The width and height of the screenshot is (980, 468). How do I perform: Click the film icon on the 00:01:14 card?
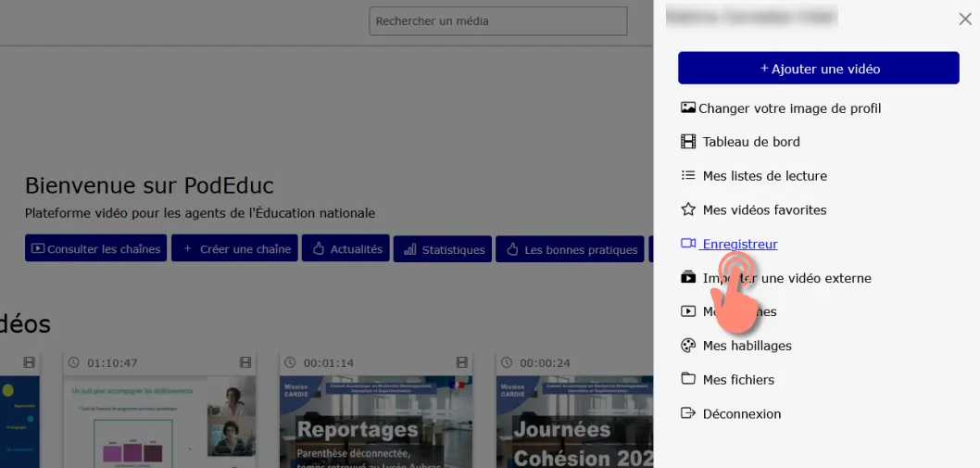coord(462,362)
